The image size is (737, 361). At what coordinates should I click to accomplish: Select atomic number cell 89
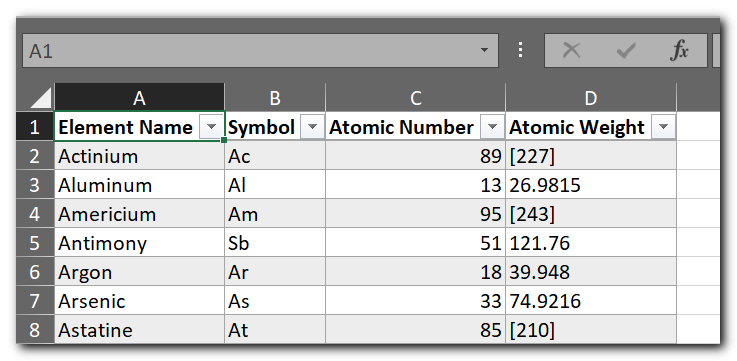tap(416, 156)
